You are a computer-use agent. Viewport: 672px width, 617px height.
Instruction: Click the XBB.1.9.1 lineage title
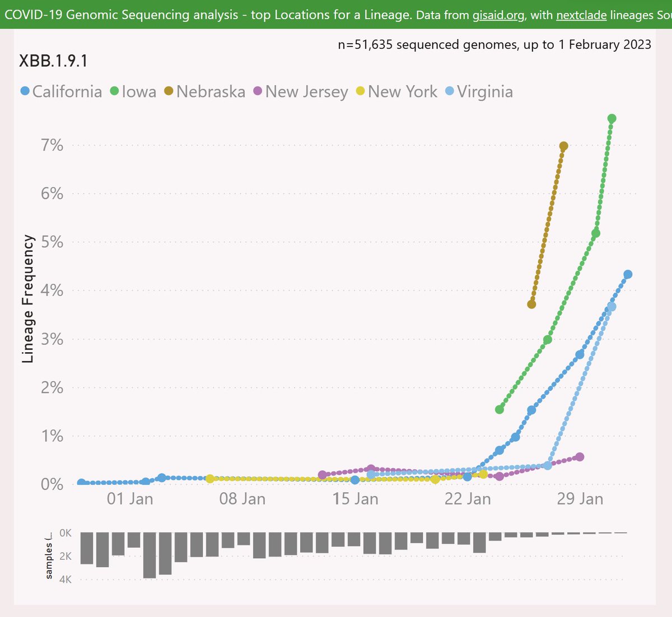coord(54,61)
